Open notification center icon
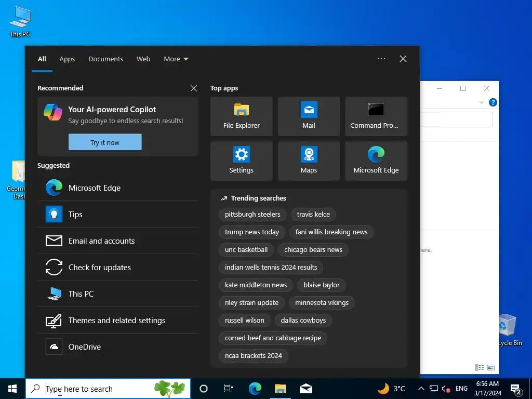Screen dimensions: 532x399 (x=516, y=389)
